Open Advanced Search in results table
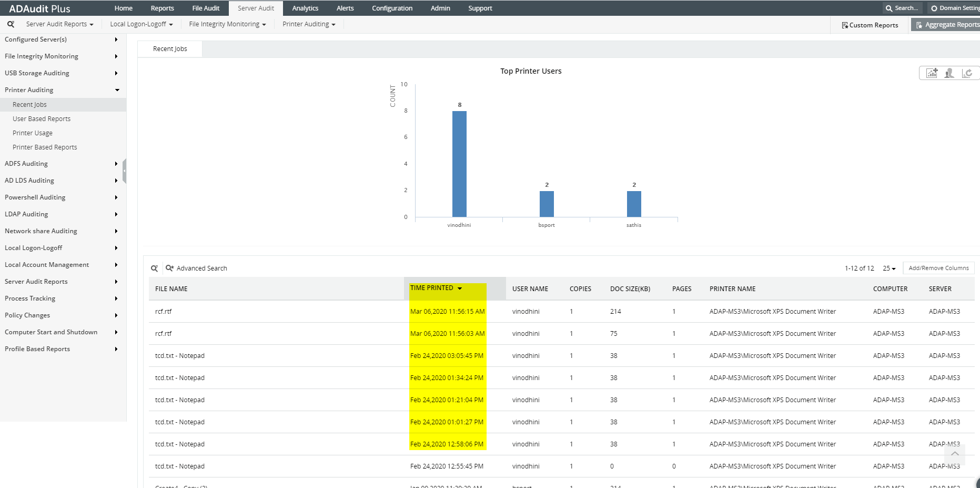 pos(196,268)
